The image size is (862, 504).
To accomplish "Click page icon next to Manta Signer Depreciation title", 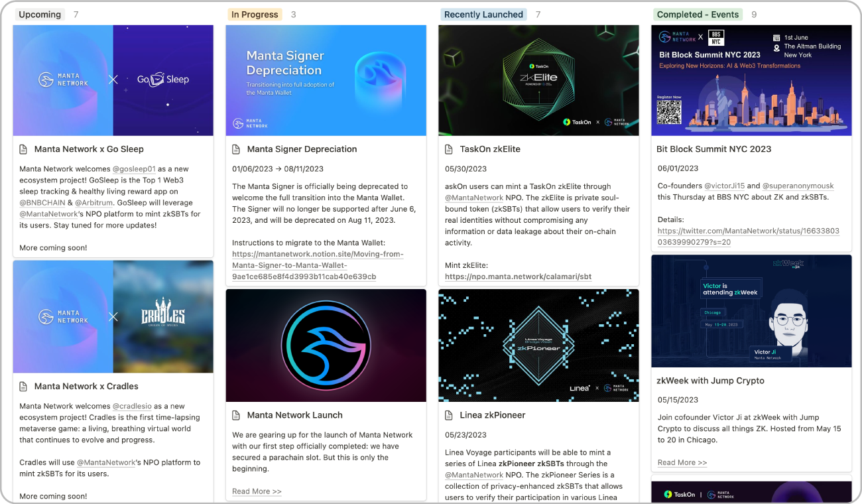I will (237, 149).
